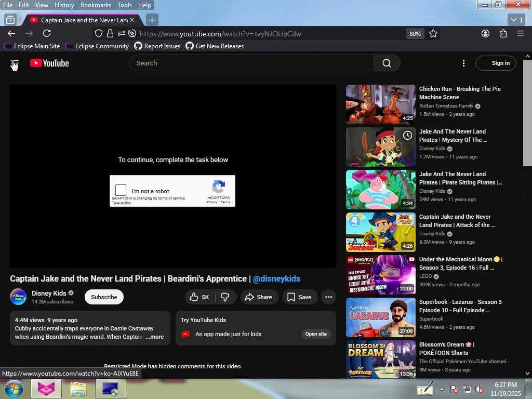Image resolution: width=532 pixels, height=399 pixels.
Task: Open File Explorer from taskbar
Action: coord(78,389)
